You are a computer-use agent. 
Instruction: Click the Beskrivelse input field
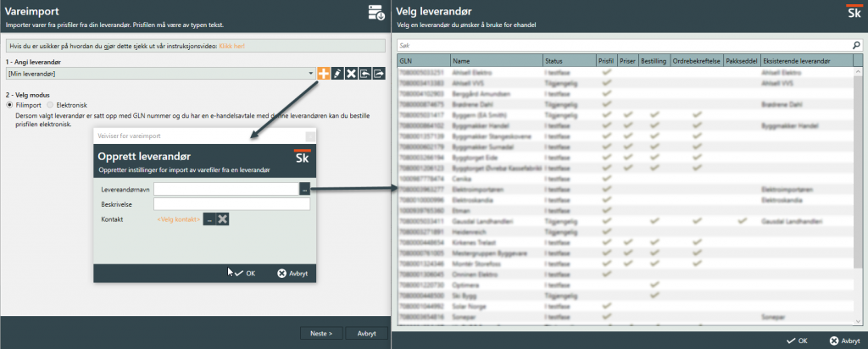231,204
